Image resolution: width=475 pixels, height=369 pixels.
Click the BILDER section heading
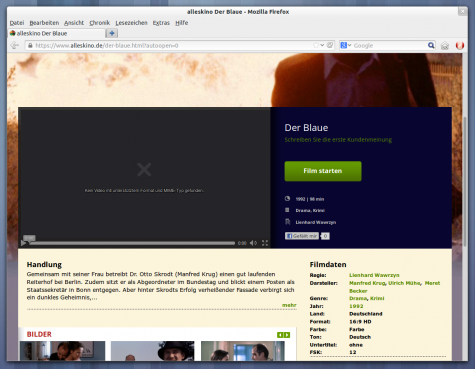coord(39,334)
